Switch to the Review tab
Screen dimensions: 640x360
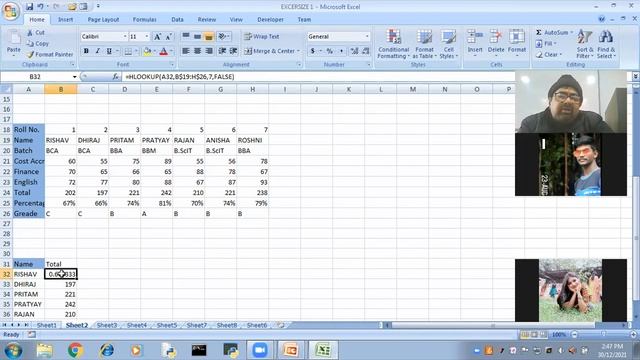207,20
